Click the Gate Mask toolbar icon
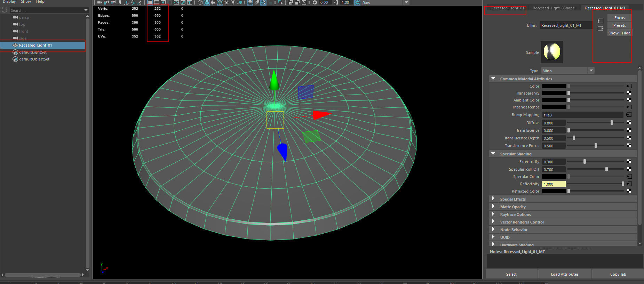644x284 pixels. (170, 2)
